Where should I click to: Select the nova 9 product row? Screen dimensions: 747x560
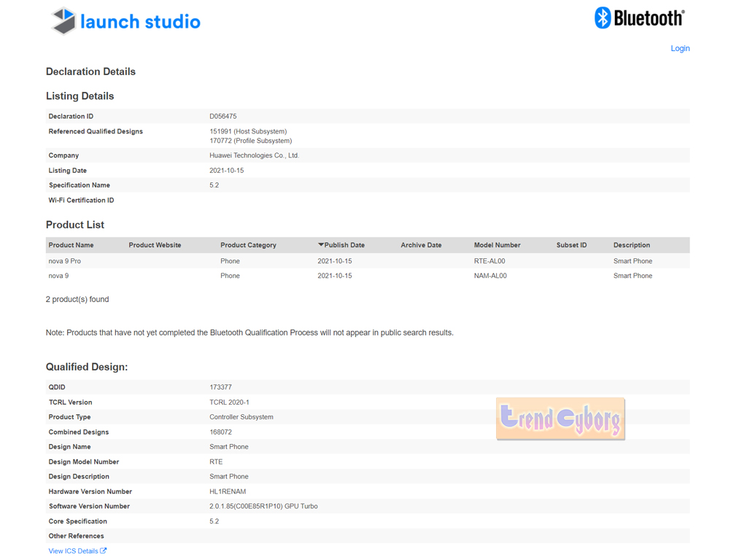pyautogui.click(x=59, y=276)
